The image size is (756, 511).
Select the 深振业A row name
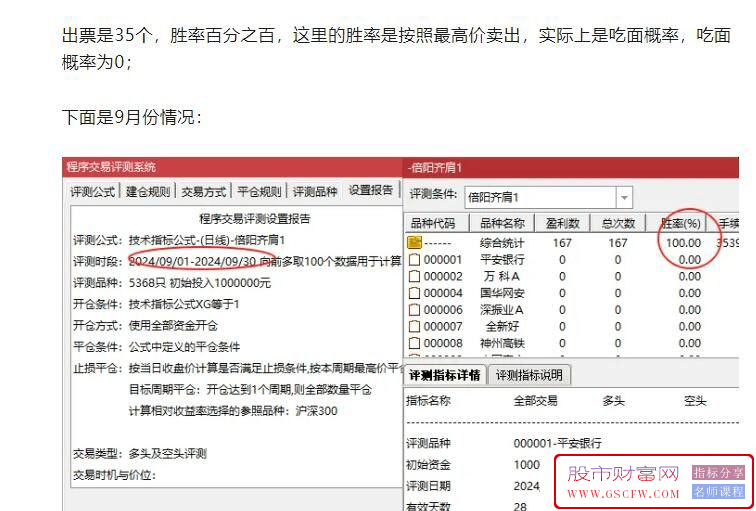coord(502,310)
